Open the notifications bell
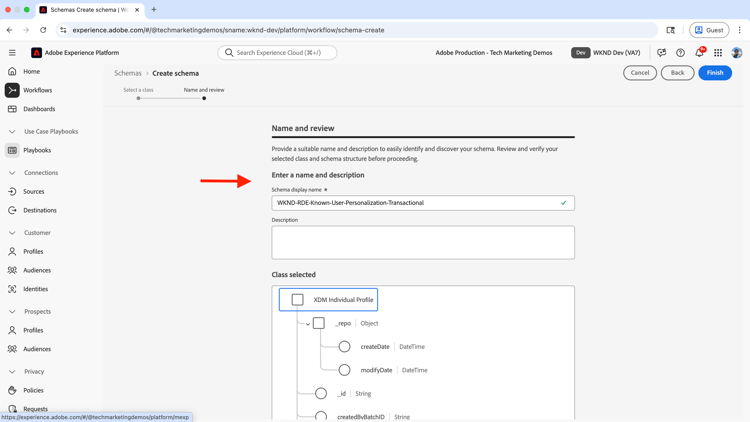This screenshot has height=422, width=750. click(699, 53)
